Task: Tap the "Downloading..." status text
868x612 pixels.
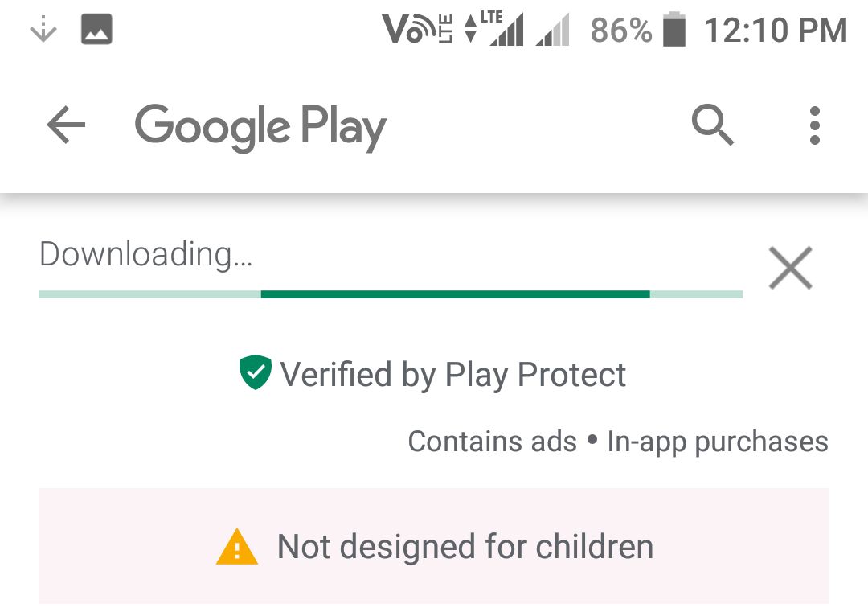Action: [x=145, y=254]
